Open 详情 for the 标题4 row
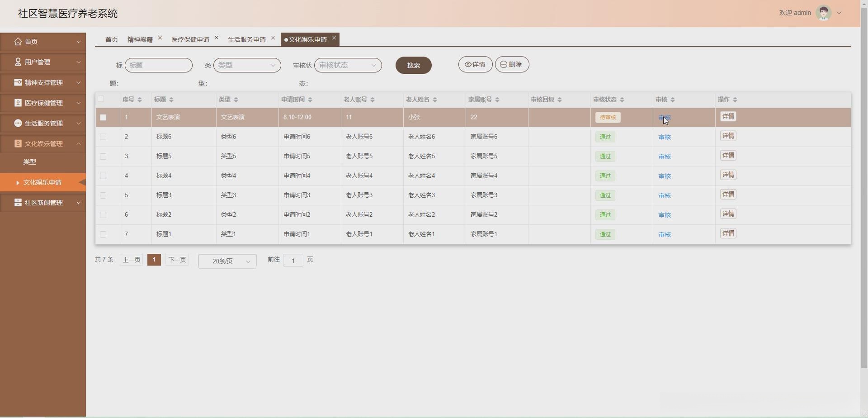 (x=728, y=175)
